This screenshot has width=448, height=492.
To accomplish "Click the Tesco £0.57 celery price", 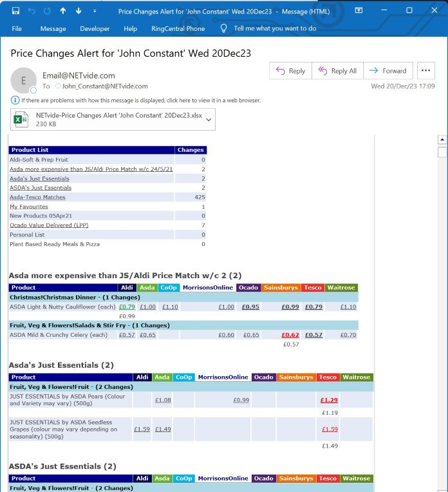I will tap(313, 335).
